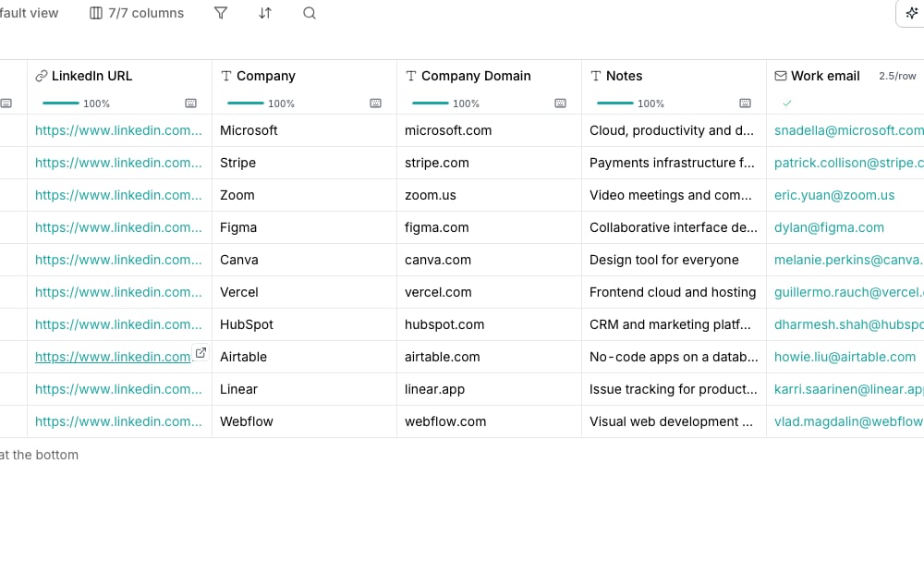Click the Notes 100% progress bar
Screen dimensions: 924x573
(615, 104)
